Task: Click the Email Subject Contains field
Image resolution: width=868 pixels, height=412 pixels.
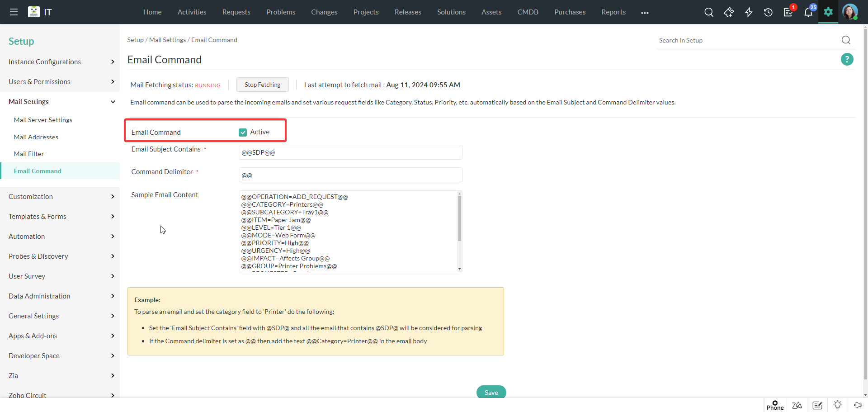Action: point(350,152)
